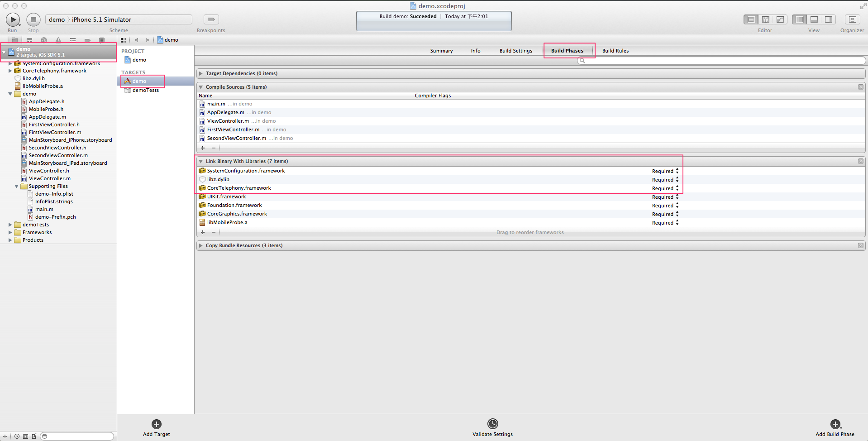Viewport: 868px width, 441px height.
Task: Go forward in editor history
Action: tap(148, 40)
